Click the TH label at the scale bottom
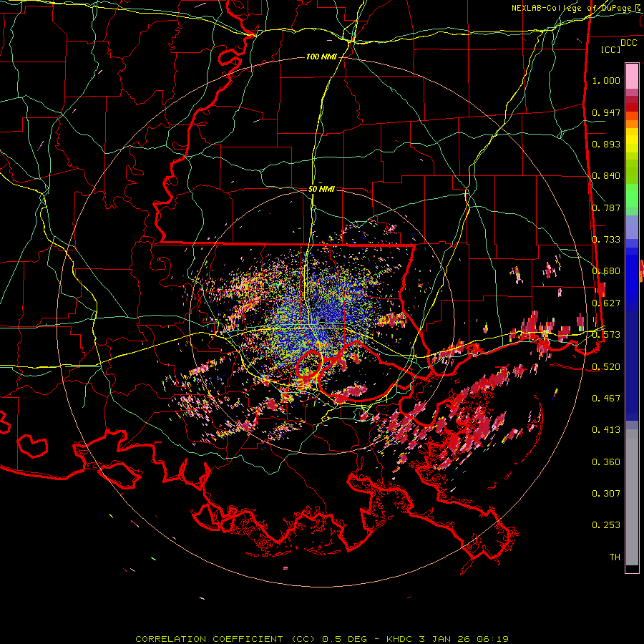644x644 pixels. (x=615, y=557)
